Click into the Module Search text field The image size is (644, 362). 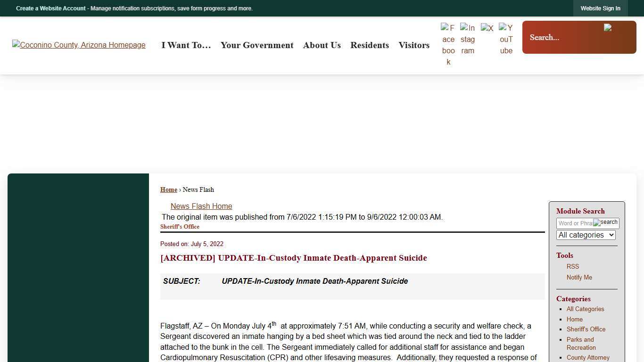tap(575, 223)
